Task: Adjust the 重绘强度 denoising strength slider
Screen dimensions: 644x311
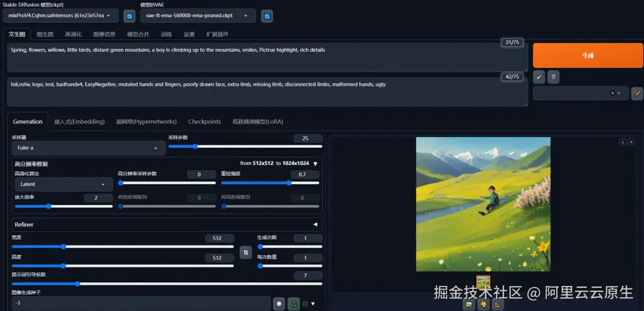Action: [x=270, y=183]
